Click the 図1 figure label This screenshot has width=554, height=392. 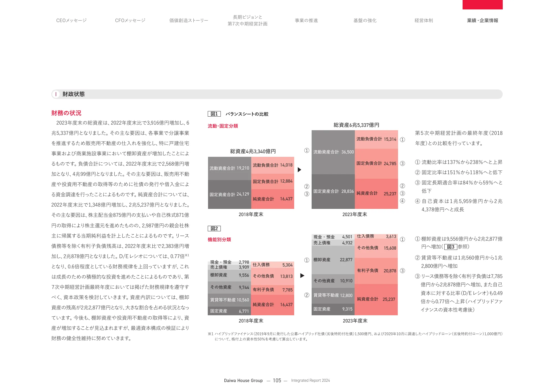pyautogui.click(x=214, y=114)
